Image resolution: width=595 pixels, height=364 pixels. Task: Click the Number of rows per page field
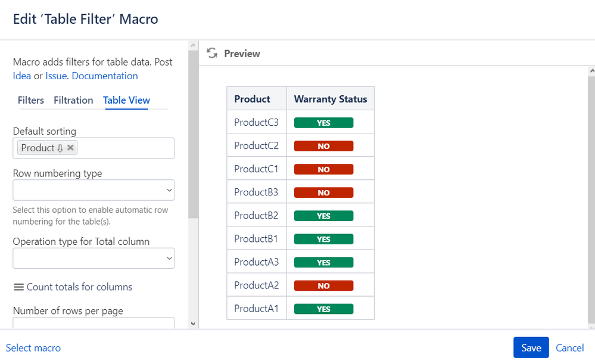[x=94, y=323]
